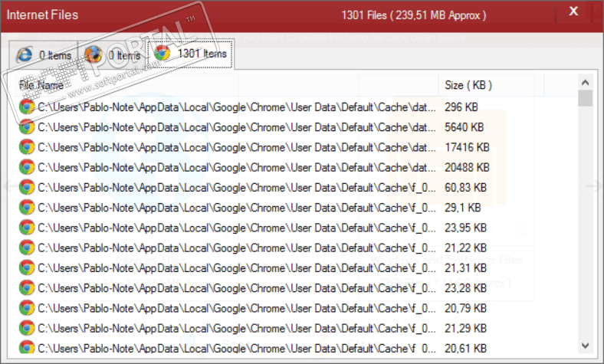The width and height of the screenshot is (604, 364).
Task: Close the Internet Files dialog
Action: [x=573, y=11]
